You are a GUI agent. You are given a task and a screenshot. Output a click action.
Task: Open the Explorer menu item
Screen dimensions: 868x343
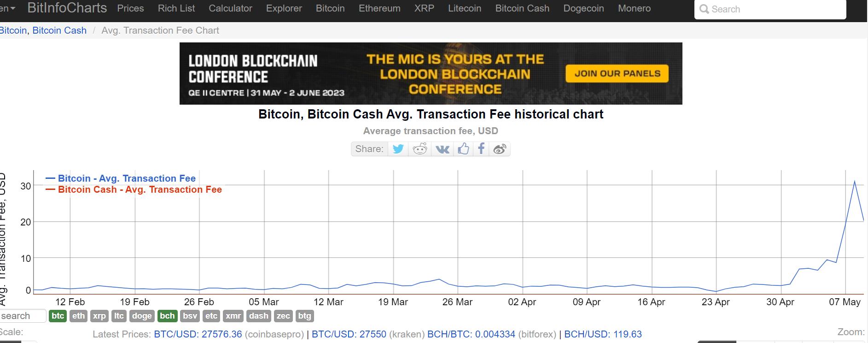pyautogui.click(x=284, y=8)
